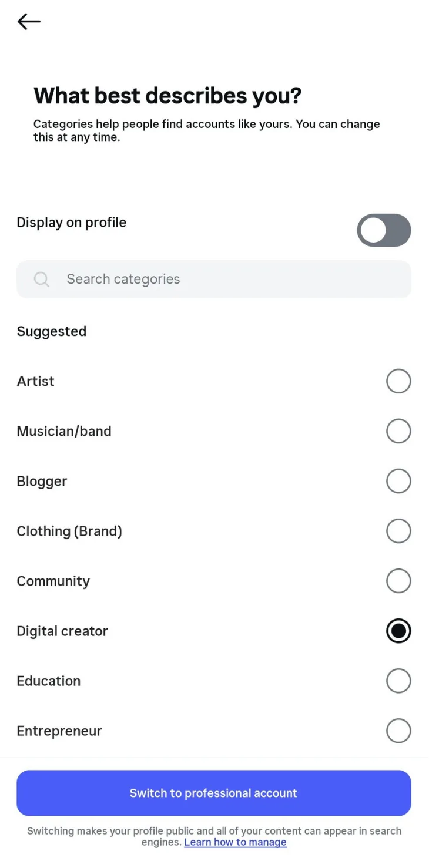This screenshot has width=429, height=868.
Task: Tap the back arrow icon
Action: (x=29, y=22)
